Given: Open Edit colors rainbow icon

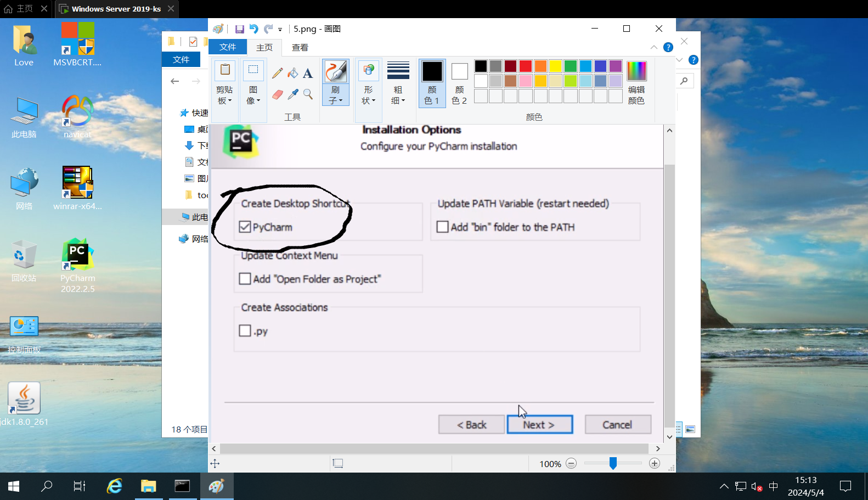Looking at the screenshot, I should 636,71.
